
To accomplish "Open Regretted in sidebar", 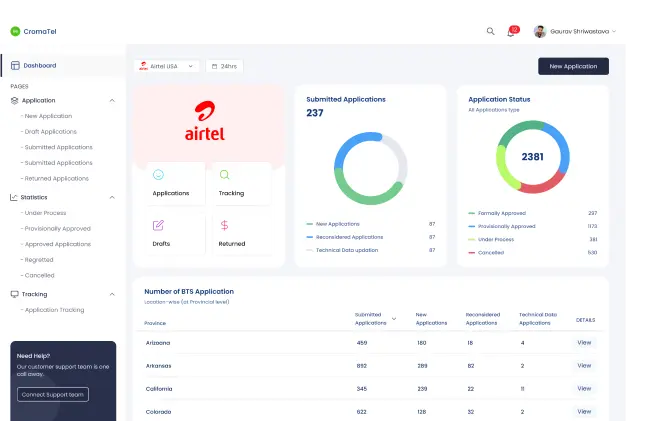I will pyautogui.click(x=39, y=260).
